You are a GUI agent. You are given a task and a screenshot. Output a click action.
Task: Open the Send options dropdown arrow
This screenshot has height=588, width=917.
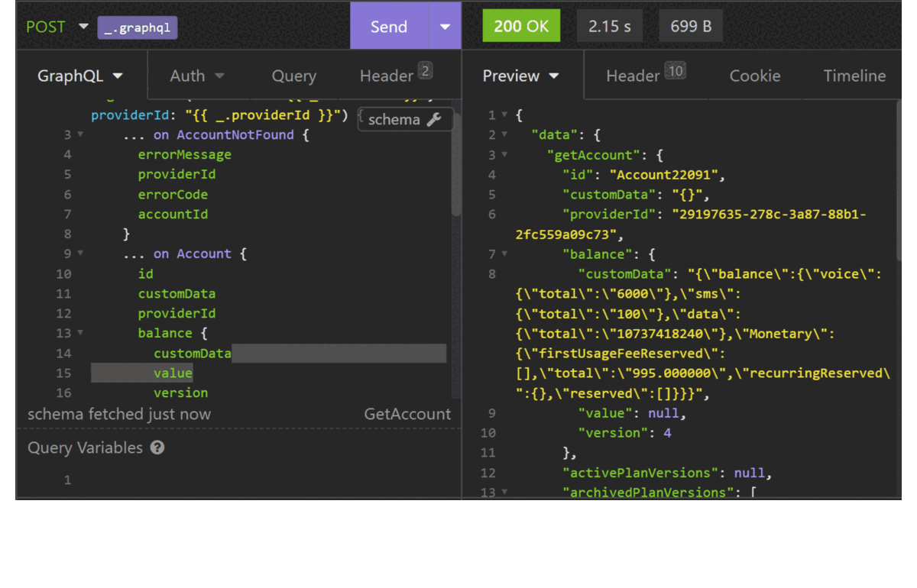445,27
